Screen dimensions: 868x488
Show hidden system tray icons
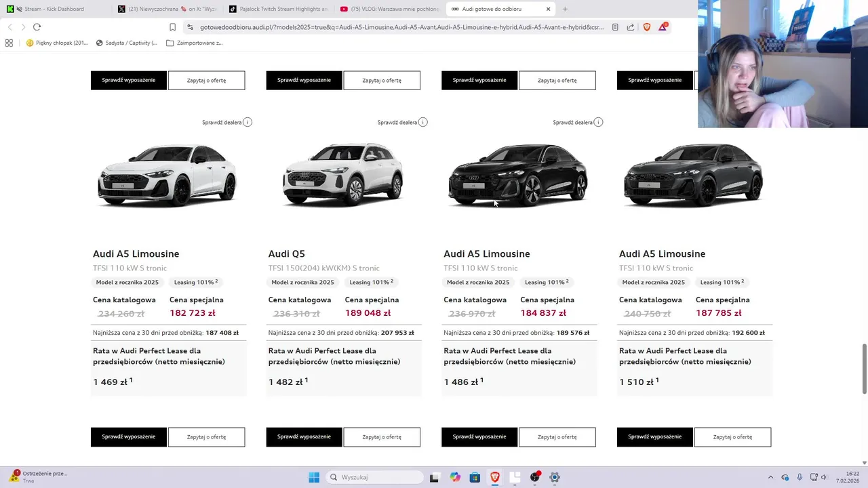(770, 477)
